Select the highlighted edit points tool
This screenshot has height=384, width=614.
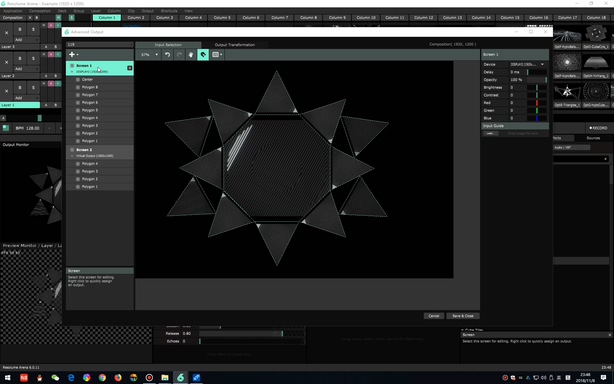[203, 55]
